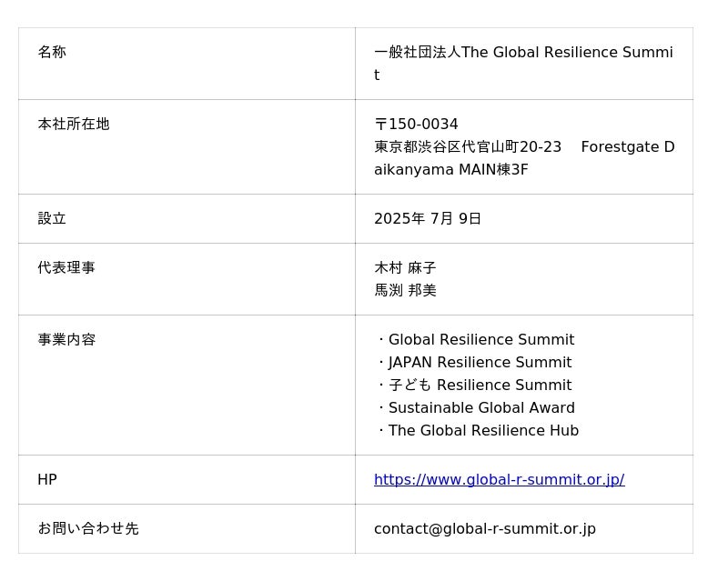Click the JAPAN Resilience Summit list item
The height and width of the screenshot is (581, 728).
point(479,362)
